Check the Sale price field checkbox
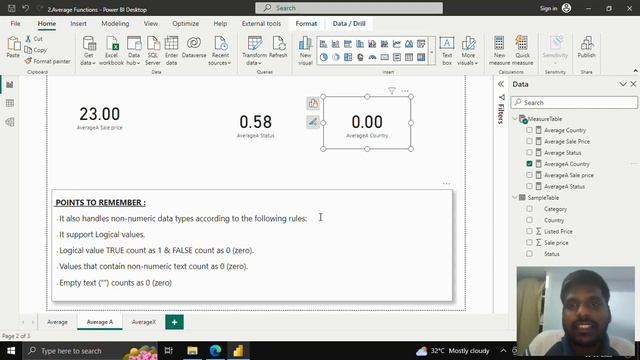 (529, 242)
